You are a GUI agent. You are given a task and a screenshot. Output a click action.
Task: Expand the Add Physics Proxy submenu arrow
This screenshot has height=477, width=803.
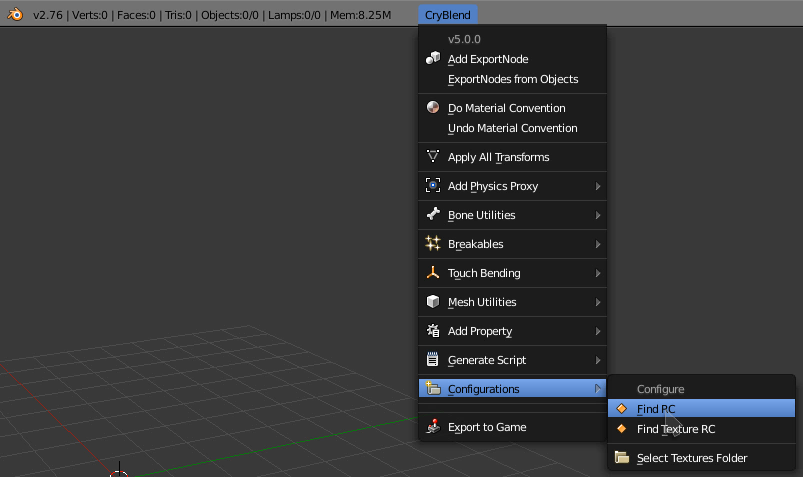pyautogui.click(x=598, y=186)
